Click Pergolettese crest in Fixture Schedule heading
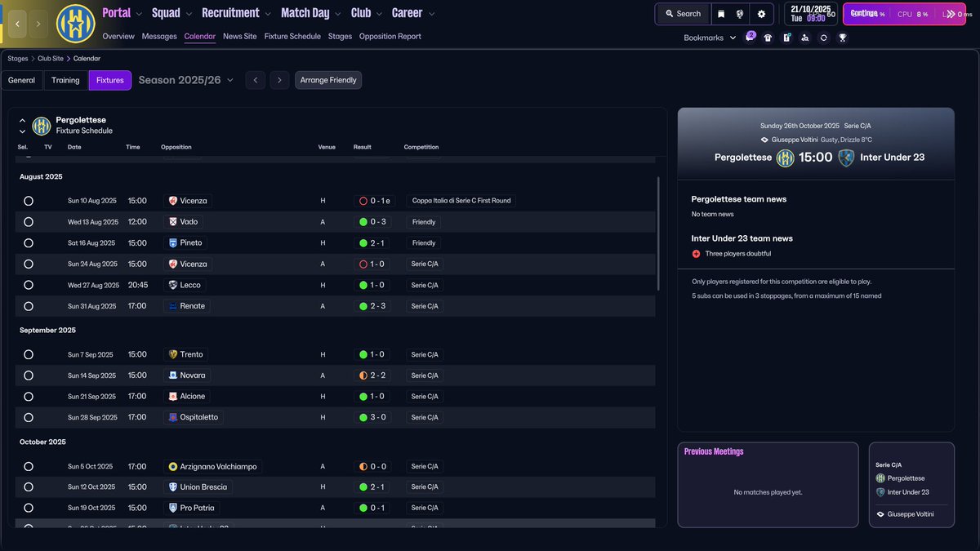Viewport: 980px width, 551px height. [x=42, y=126]
